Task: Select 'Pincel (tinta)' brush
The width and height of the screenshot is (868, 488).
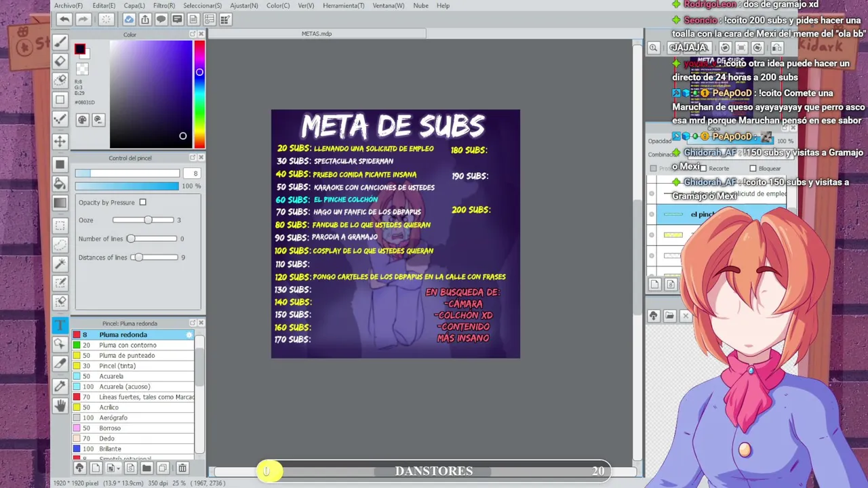Action: point(133,366)
